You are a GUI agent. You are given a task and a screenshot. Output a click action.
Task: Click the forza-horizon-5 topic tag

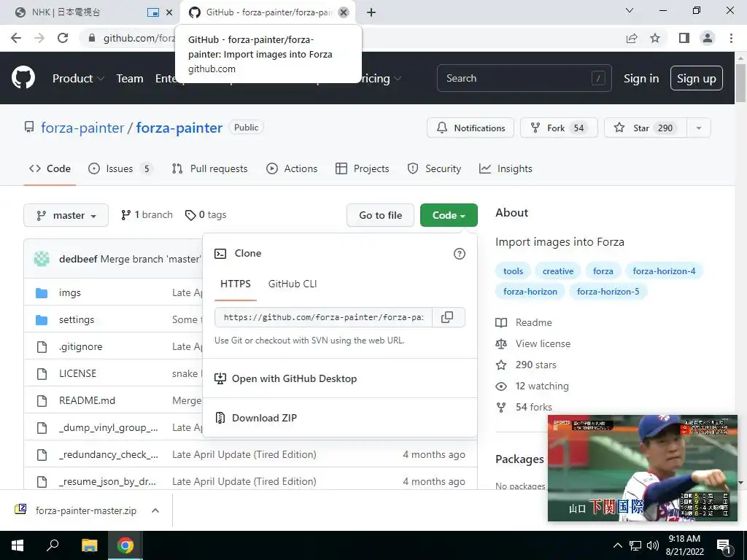tap(608, 292)
